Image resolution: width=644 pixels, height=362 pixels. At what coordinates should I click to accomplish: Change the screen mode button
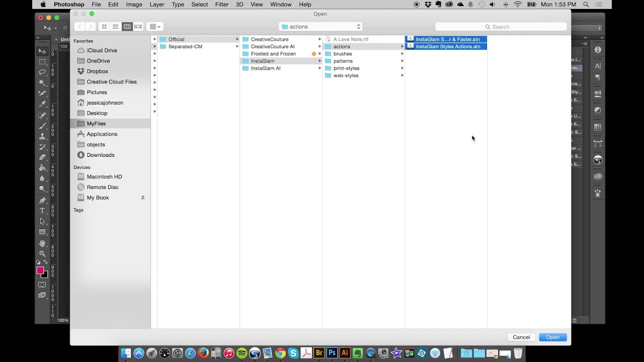[42, 295]
